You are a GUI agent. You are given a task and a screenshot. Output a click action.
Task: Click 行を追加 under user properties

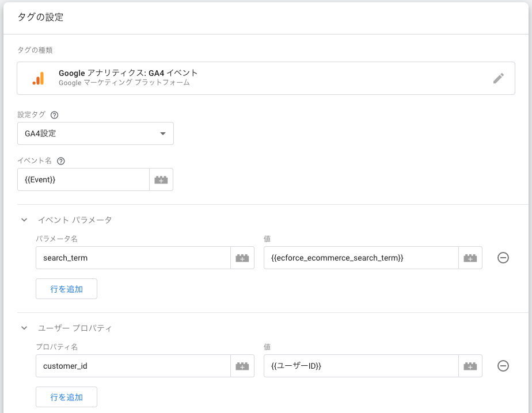tap(67, 397)
